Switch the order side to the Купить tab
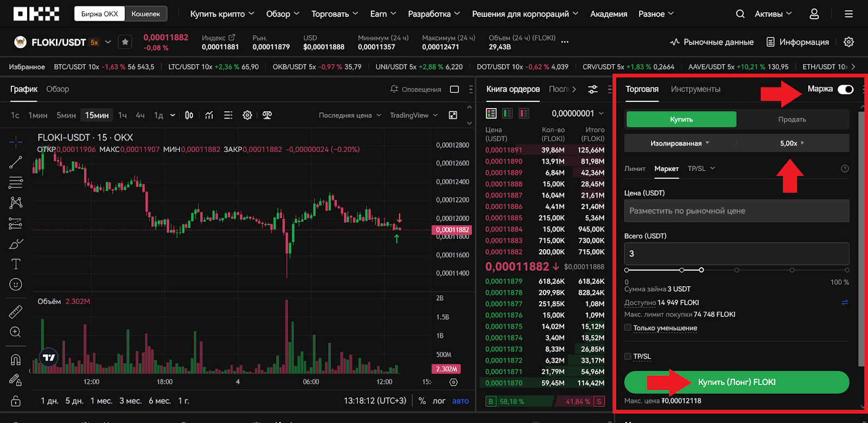 [681, 119]
